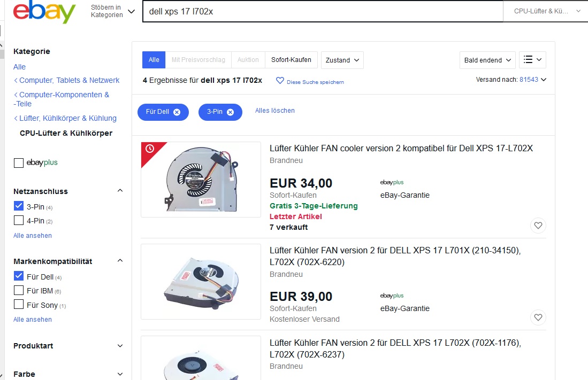The width and height of the screenshot is (588, 380).
Task: Remove the Für Dell filter chip
Action: [177, 112]
